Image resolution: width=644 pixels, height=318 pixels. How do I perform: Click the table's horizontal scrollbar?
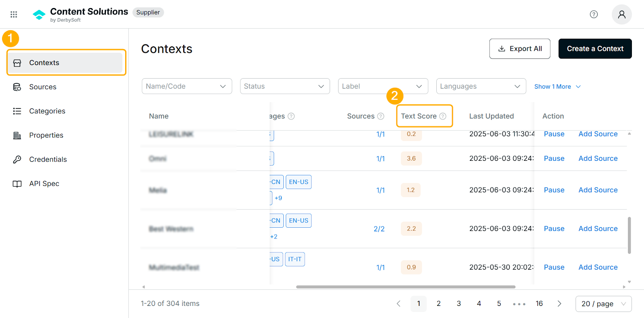point(406,287)
